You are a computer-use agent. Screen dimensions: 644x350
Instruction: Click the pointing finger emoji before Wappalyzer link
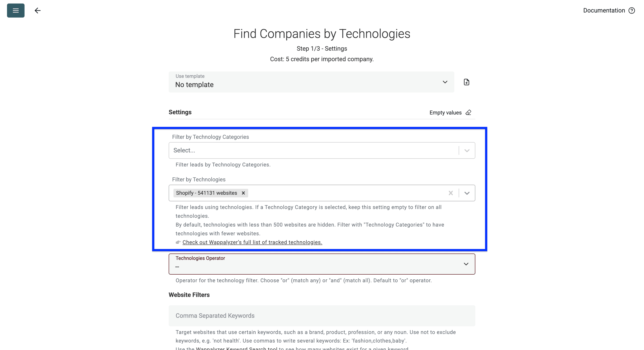click(x=178, y=242)
